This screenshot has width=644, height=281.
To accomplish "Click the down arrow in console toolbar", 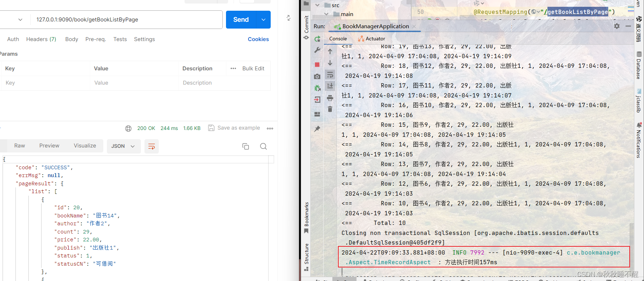I will click(x=330, y=63).
